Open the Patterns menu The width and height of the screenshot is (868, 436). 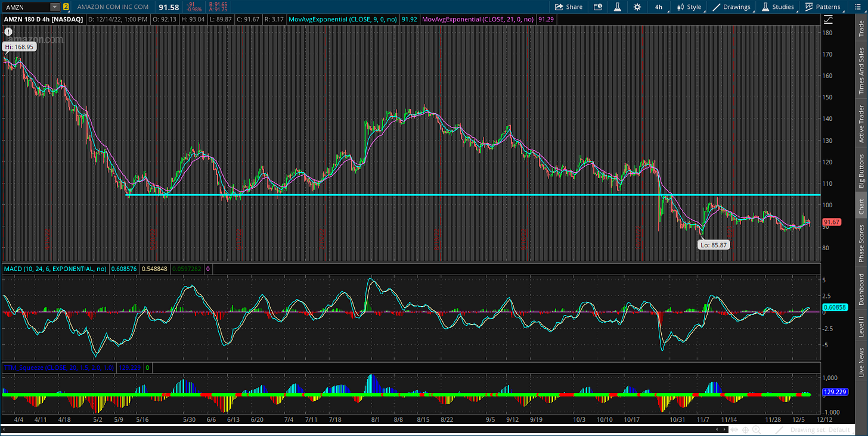click(x=823, y=7)
